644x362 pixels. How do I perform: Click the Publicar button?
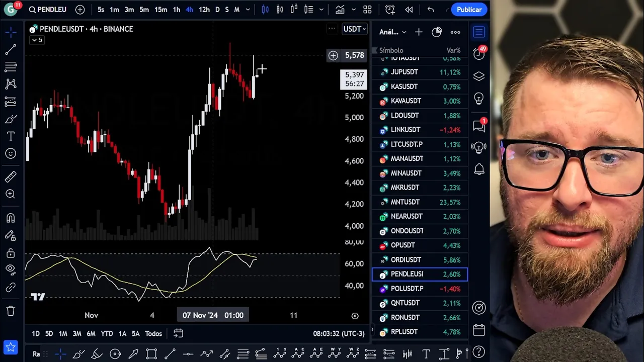tap(469, 10)
